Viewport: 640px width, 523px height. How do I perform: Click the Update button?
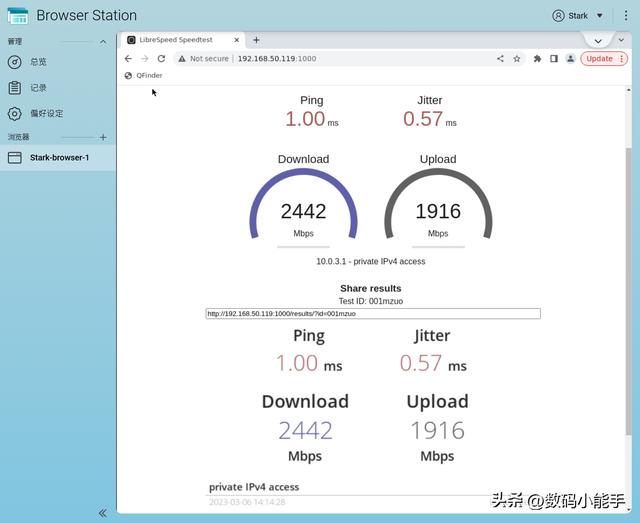click(x=604, y=59)
